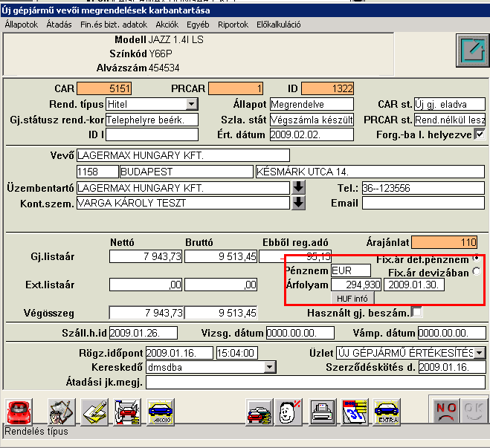Open the Akciók menu
Image resolution: width=490 pixels, height=448 pixels.
[x=167, y=25]
